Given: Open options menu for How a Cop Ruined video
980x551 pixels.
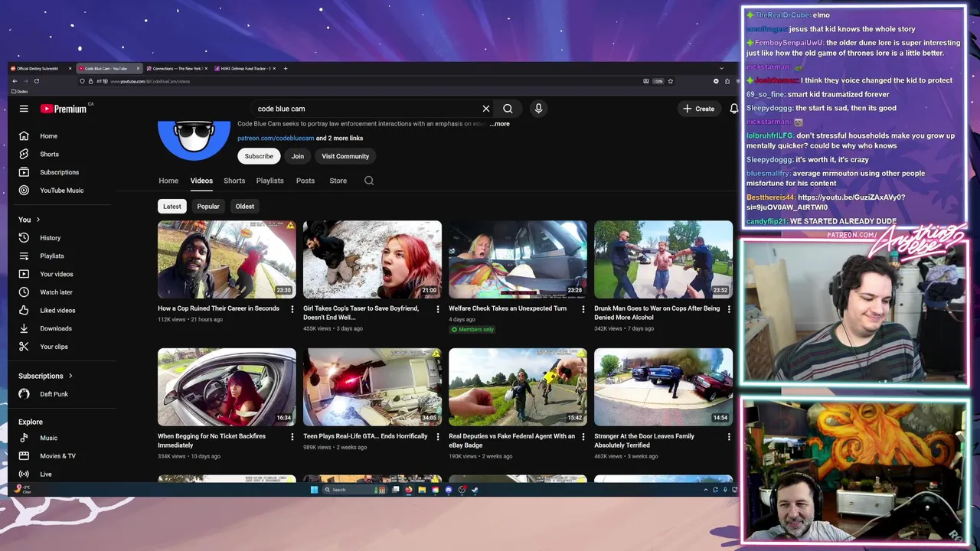Looking at the screenshot, I should [x=292, y=309].
